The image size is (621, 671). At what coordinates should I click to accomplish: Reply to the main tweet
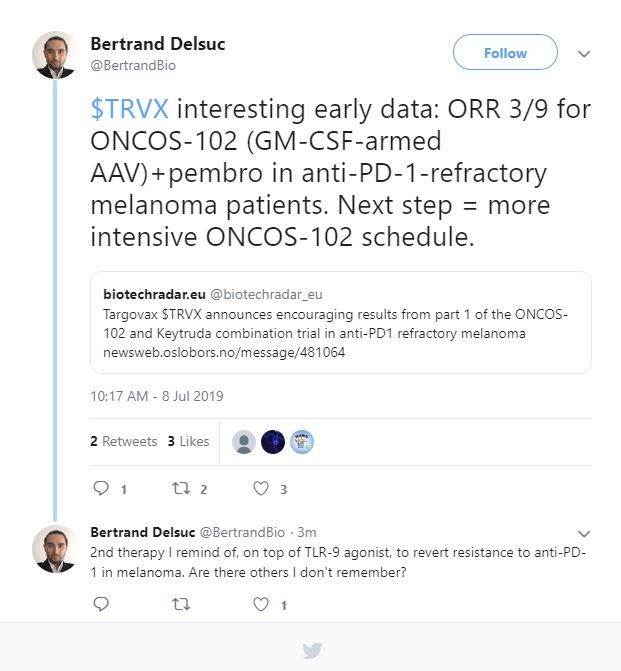101,488
